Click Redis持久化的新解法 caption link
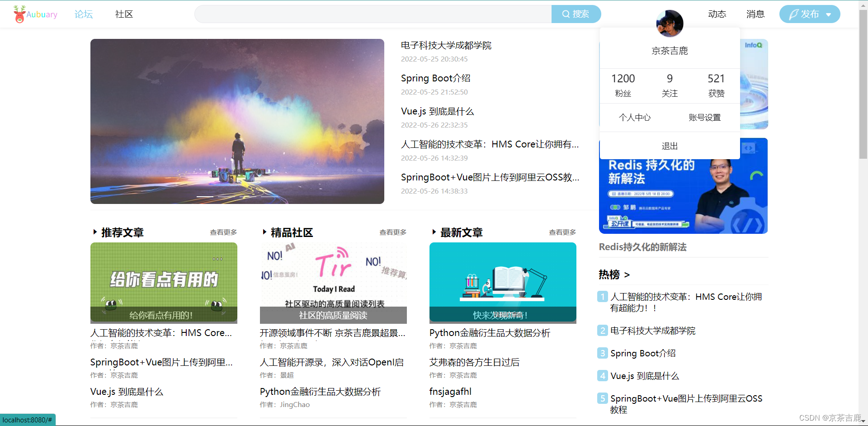This screenshot has height=426, width=868. coord(642,247)
